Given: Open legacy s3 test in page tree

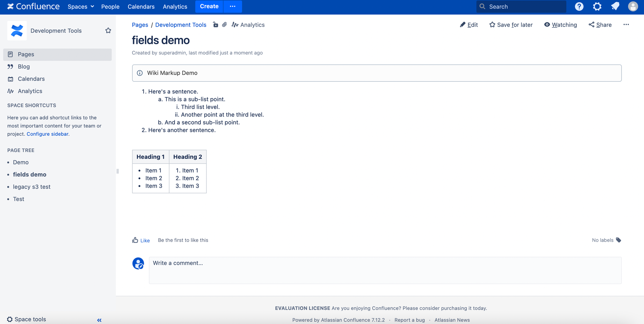Looking at the screenshot, I should coord(32,187).
